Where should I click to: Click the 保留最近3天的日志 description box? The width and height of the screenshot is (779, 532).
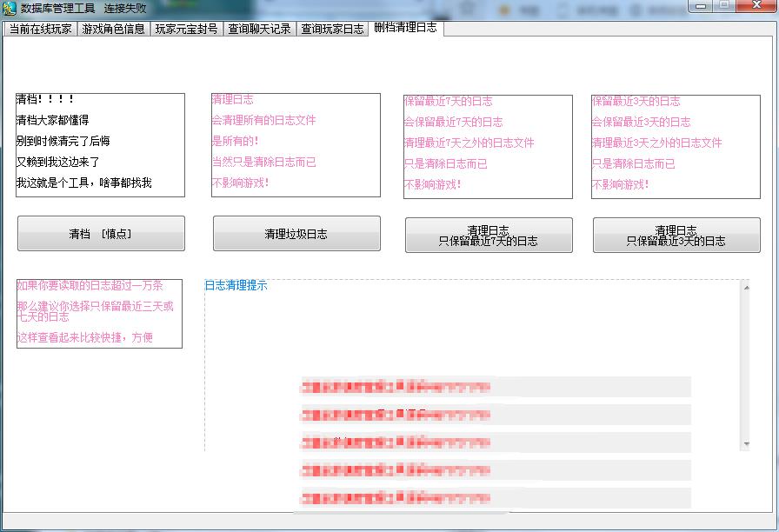pos(676,146)
